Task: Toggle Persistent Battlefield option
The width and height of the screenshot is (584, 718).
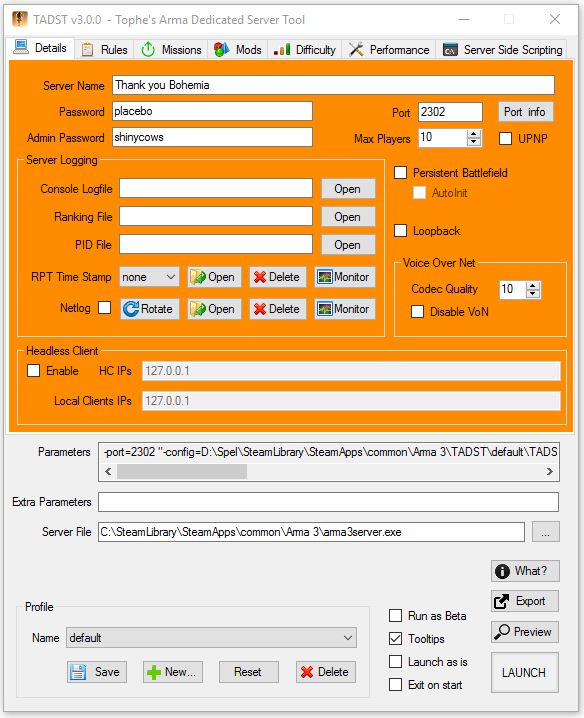Action: [401, 173]
